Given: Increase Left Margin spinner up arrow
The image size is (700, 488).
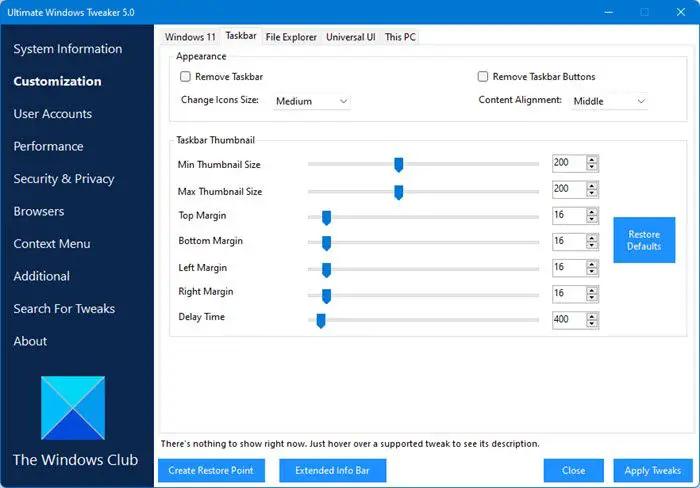Looking at the screenshot, I should click(x=592, y=264).
